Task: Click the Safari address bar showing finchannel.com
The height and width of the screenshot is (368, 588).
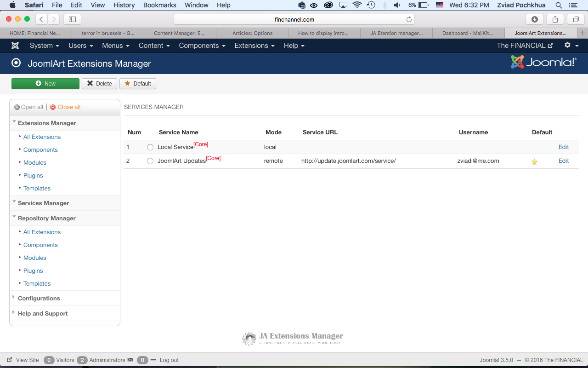Action: point(294,19)
